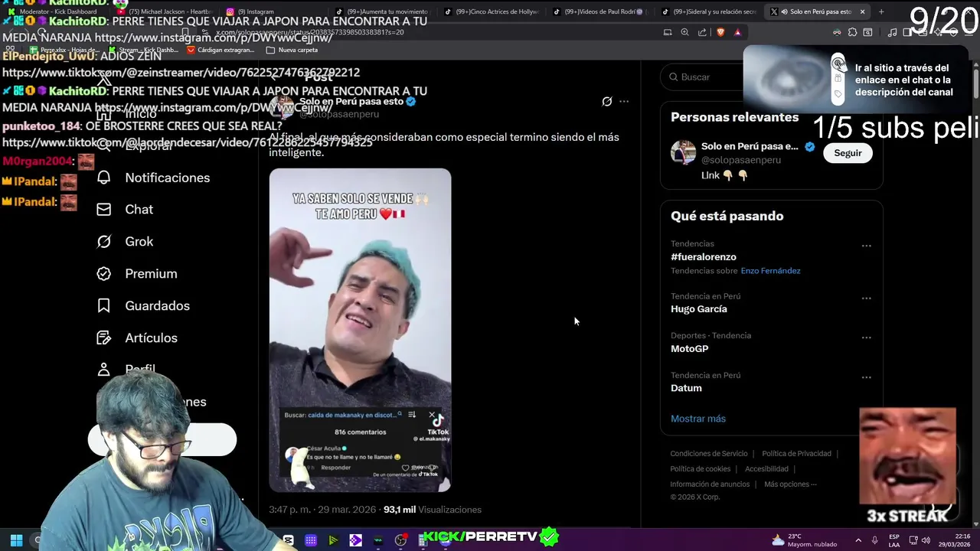Click the Brave rewards triangle icon
This screenshot has width=980, height=551.
[737, 32]
